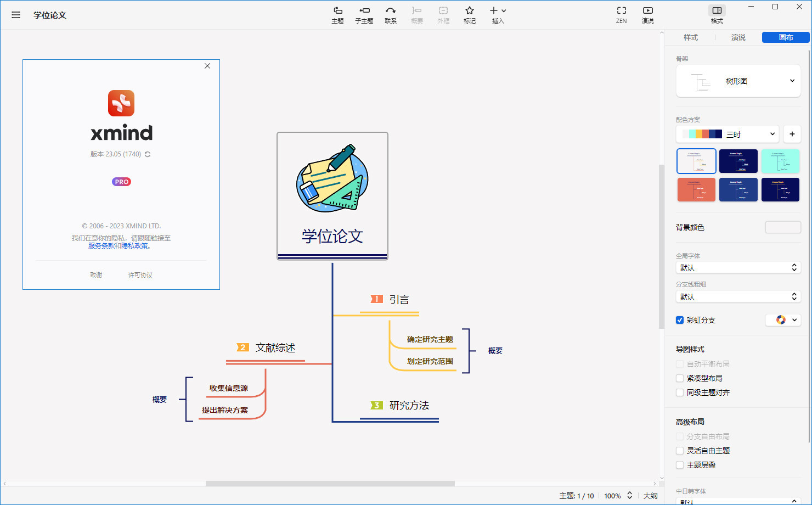Switch to the 画布 canvas tab
Image resolution: width=812 pixels, height=505 pixels.
pyautogui.click(x=786, y=37)
